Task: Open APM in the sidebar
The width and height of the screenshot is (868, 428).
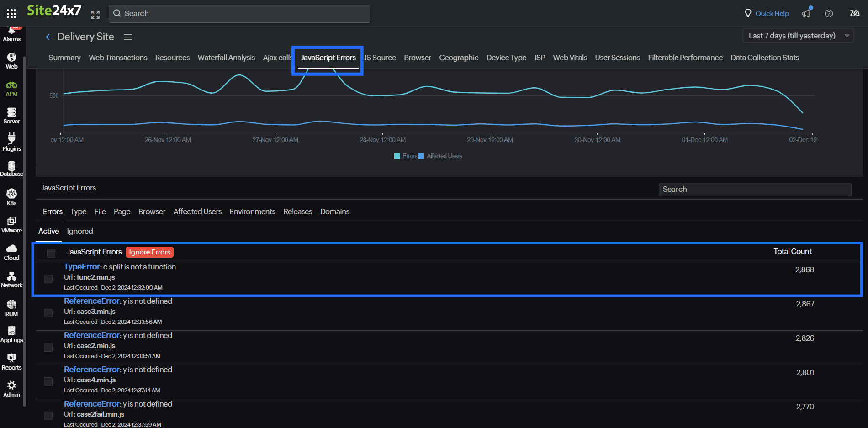Action: tap(12, 89)
